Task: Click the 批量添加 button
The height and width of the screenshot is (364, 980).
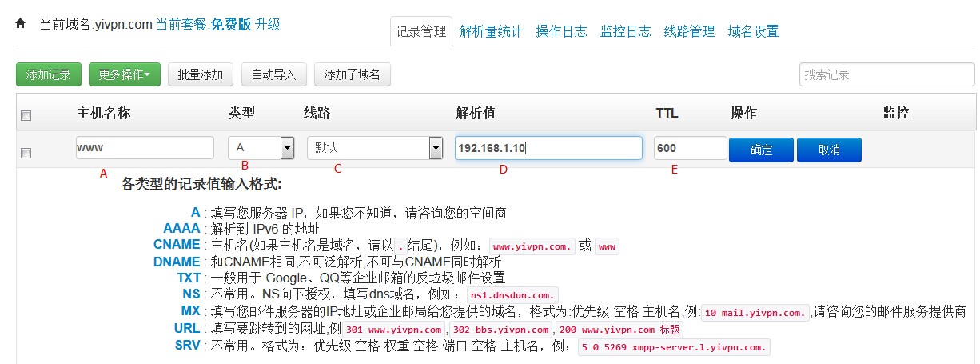Action: click(x=201, y=74)
